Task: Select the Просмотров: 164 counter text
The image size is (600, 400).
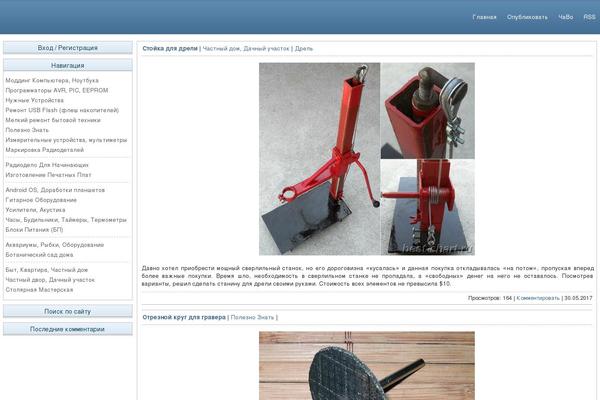Action: point(490,298)
